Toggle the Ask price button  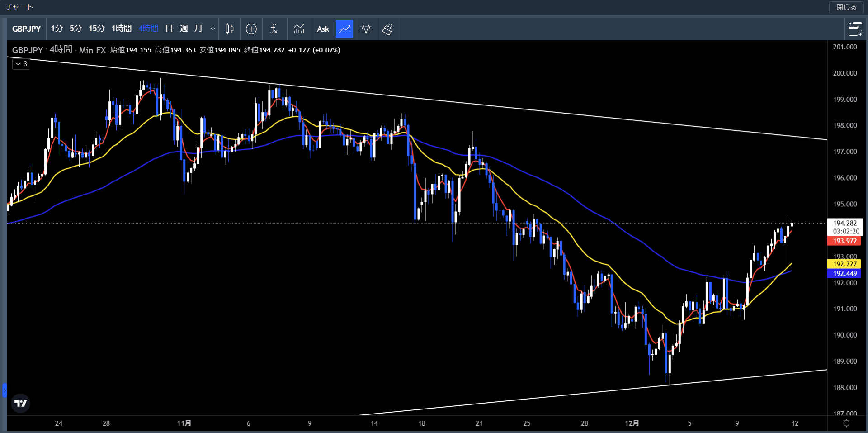323,29
